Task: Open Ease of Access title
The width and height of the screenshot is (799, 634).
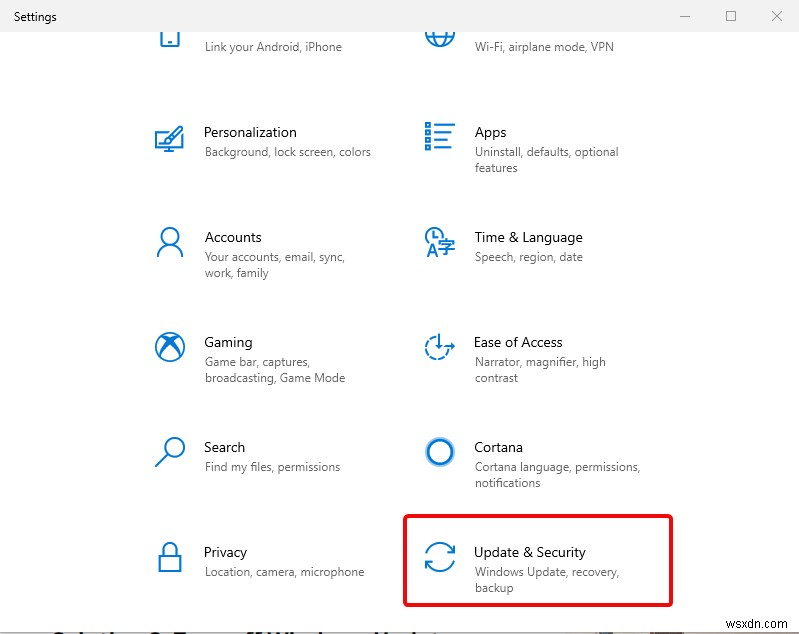Action: 518,342
